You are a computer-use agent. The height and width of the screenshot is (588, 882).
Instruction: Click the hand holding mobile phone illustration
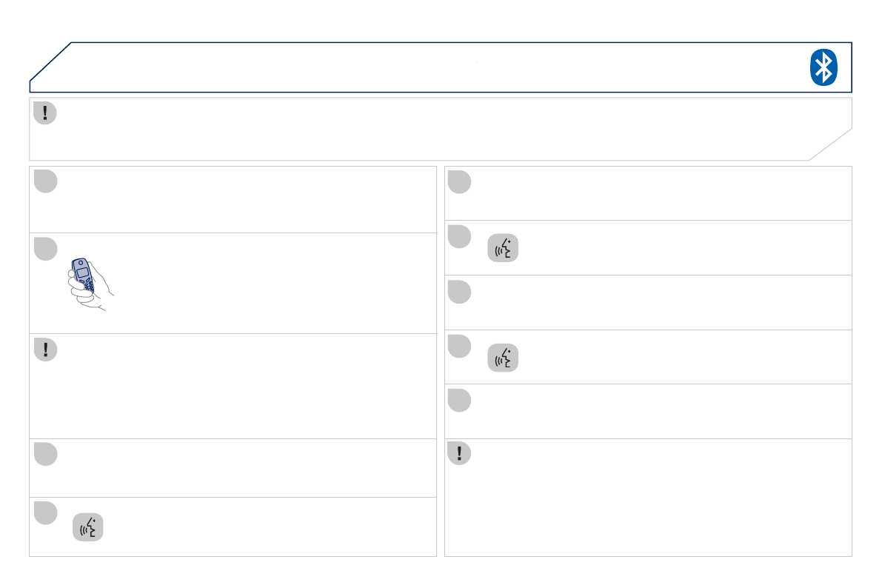click(x=87, y=284)
